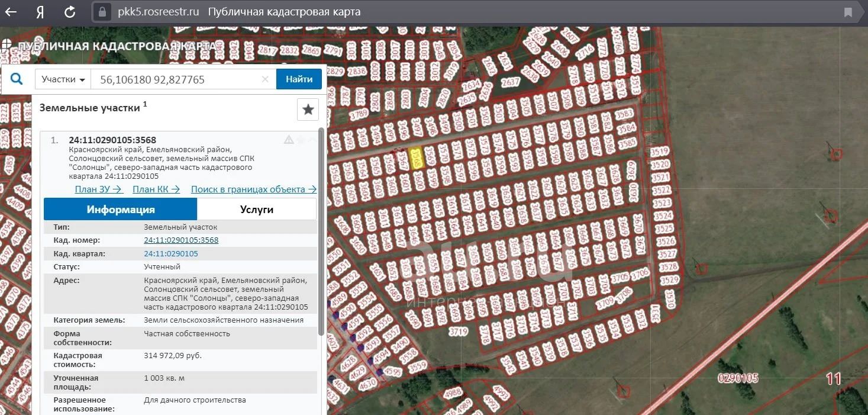Click the Найти search button
Screen dimensions: 868x415
point(299,79)
